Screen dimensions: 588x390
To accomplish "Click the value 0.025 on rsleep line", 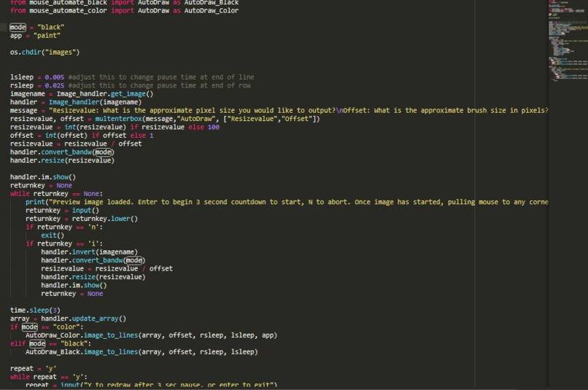I will (55, 85).
